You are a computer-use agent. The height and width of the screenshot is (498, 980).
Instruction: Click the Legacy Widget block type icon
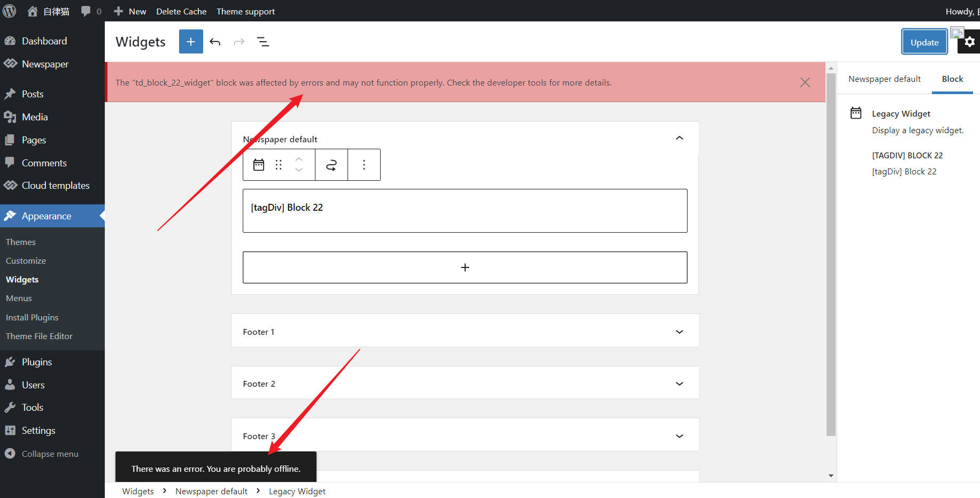[x=259, y=165]
